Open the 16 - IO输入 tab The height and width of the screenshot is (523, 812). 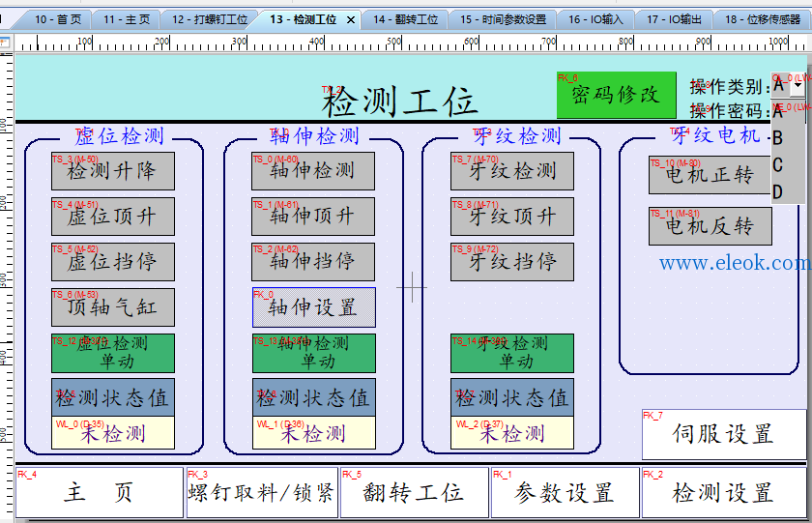point(595,19)
